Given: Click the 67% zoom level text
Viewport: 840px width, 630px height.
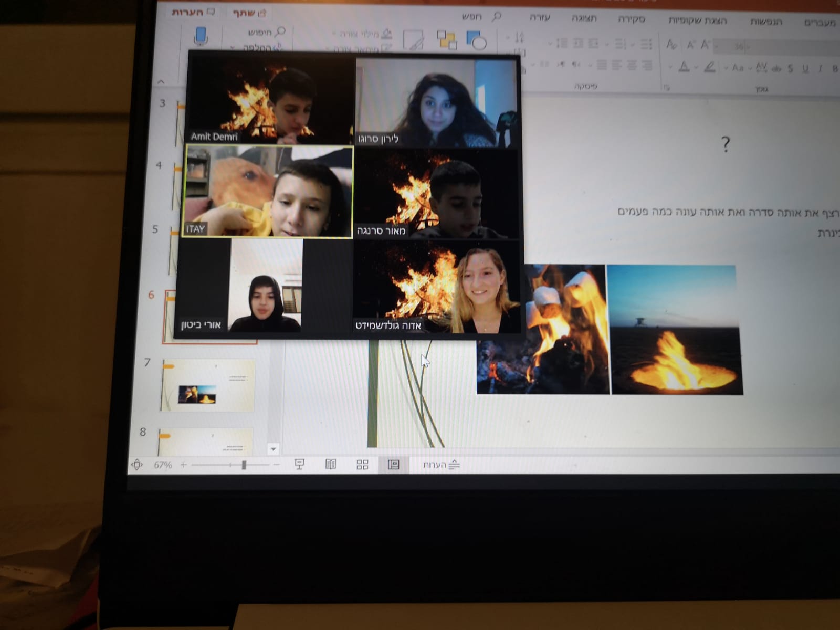Looking at the screenshot, I should [163, 465].
